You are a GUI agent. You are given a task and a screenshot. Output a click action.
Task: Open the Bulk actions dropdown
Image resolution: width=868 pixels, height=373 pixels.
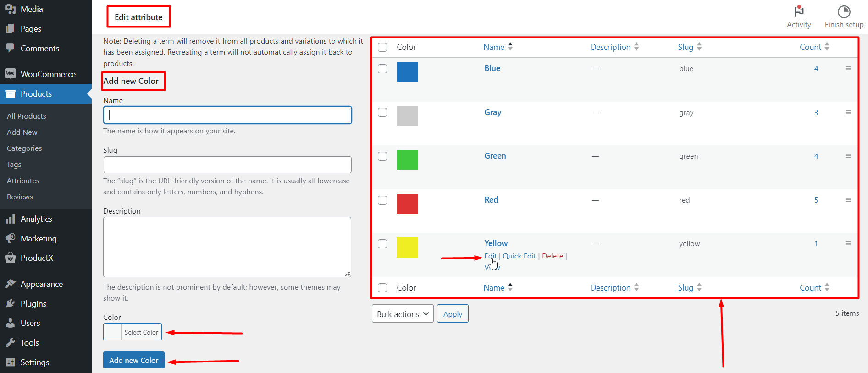tap(403, 314)
